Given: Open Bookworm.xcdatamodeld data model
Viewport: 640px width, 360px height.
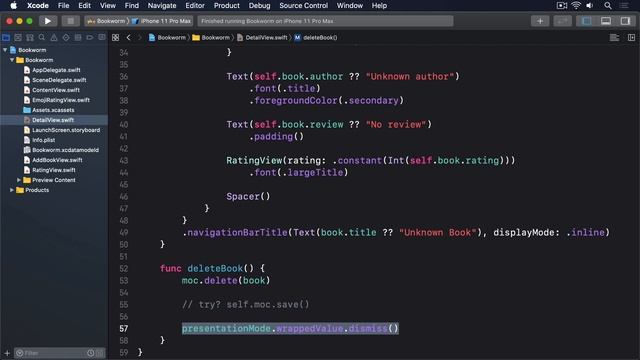Looking at the screenshot, I should pos(65,150).
